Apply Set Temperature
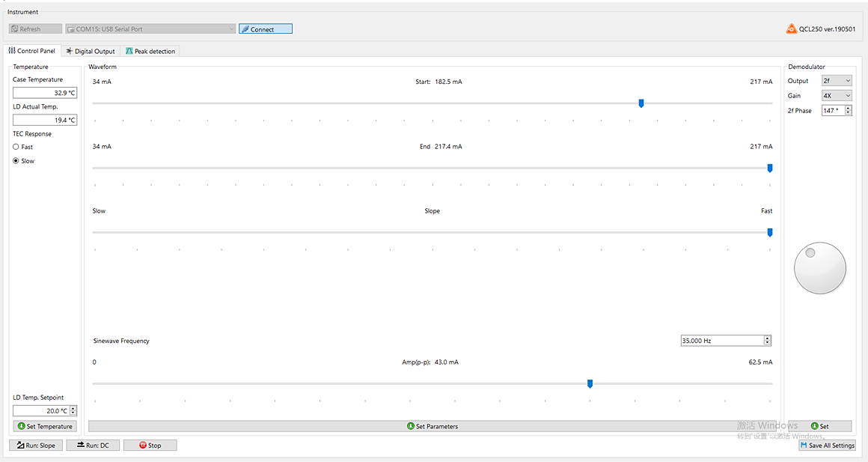 [45, 427]
